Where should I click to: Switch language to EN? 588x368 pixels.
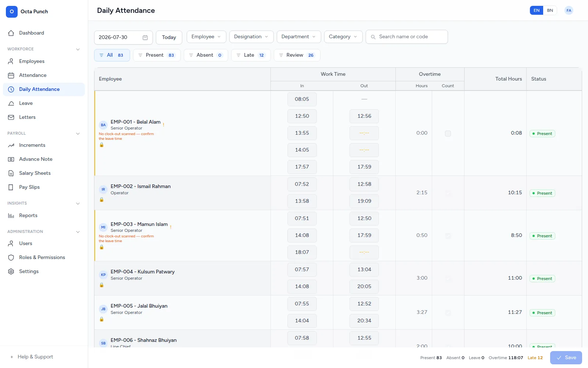pos(537,10)
